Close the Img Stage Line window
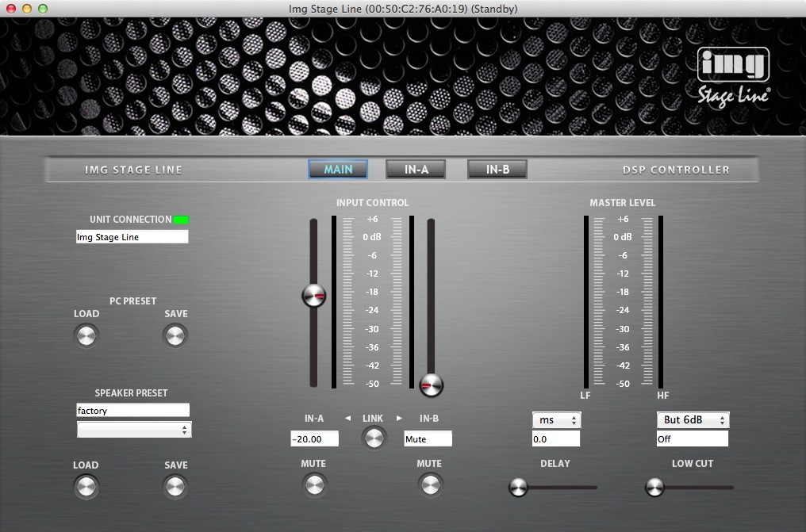 (11, 9)
